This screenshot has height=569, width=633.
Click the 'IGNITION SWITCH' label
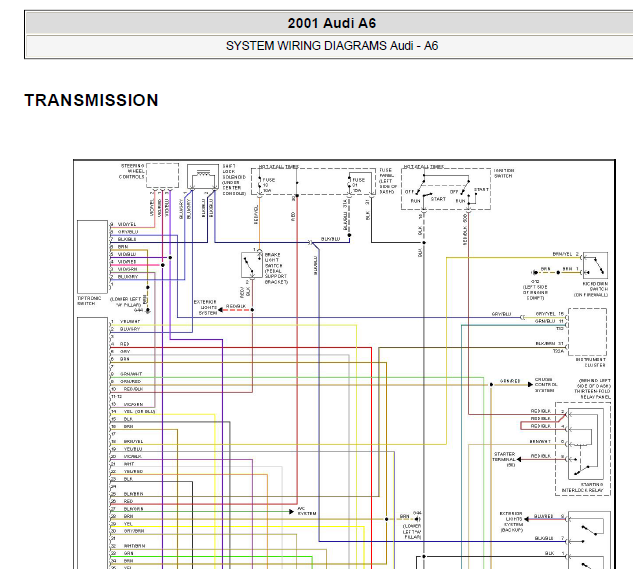pyautogui.click(x=503, y=173)
